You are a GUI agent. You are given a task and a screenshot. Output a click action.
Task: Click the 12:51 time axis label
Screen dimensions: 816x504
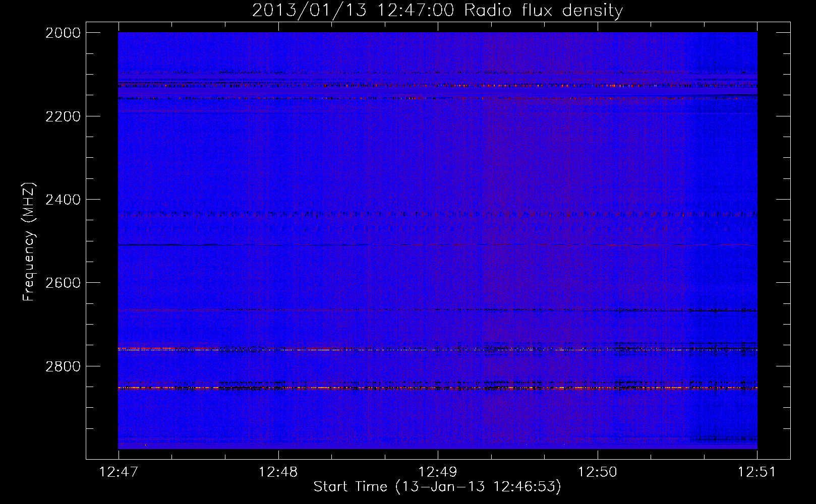coord(757,472)
